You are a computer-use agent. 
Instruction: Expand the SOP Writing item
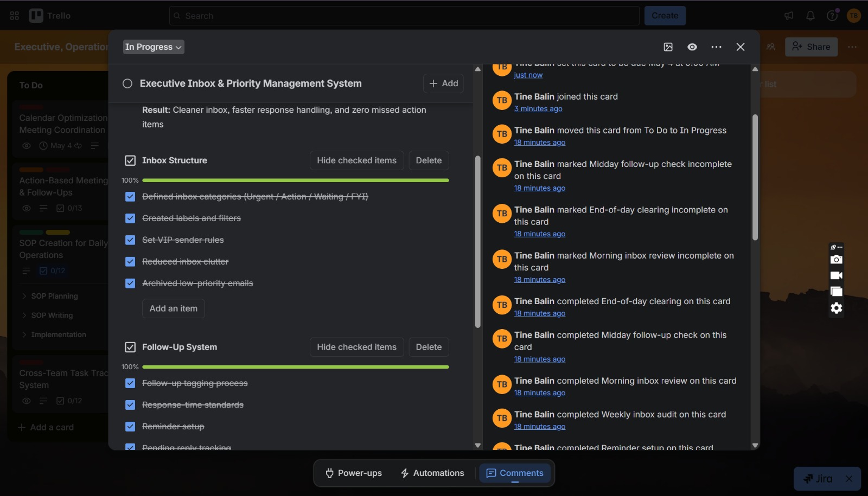(24, 315)
